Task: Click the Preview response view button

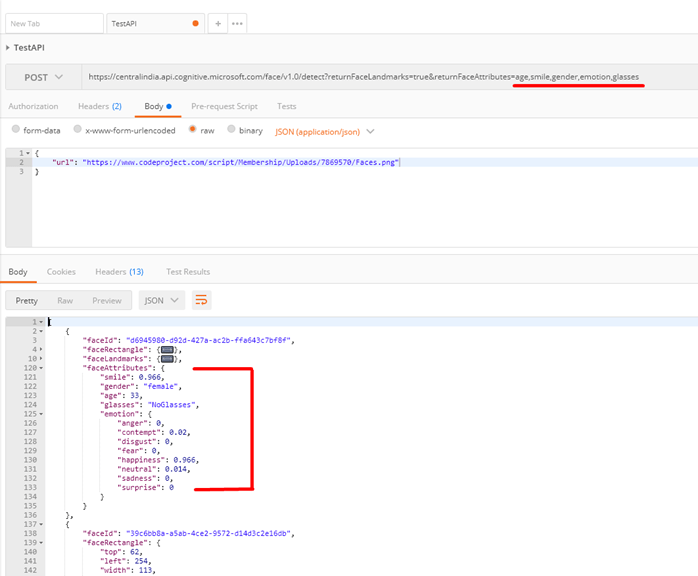Action: (106, 300)
